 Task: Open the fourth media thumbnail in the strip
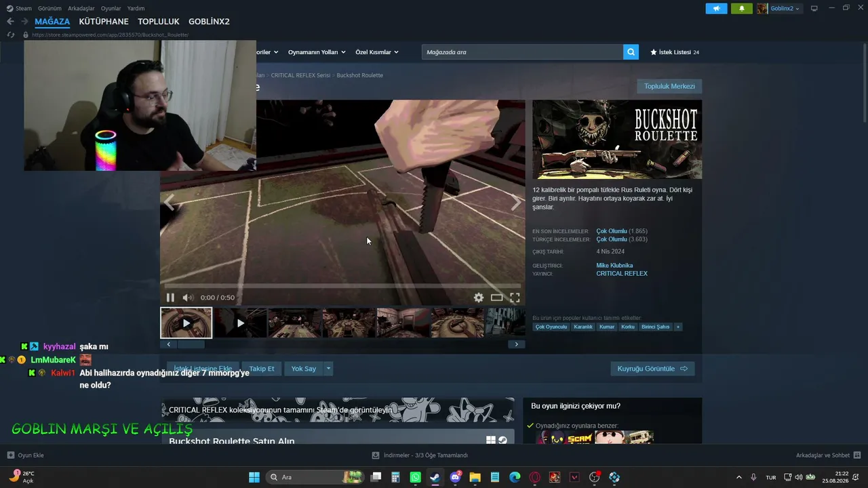coord(349,323)
